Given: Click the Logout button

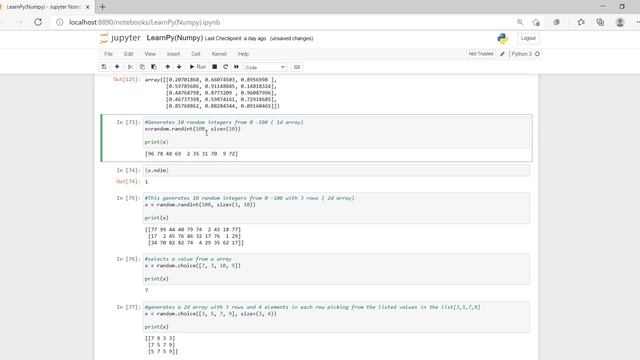Looking at the screenshot, I should click(x=528, y=38).
